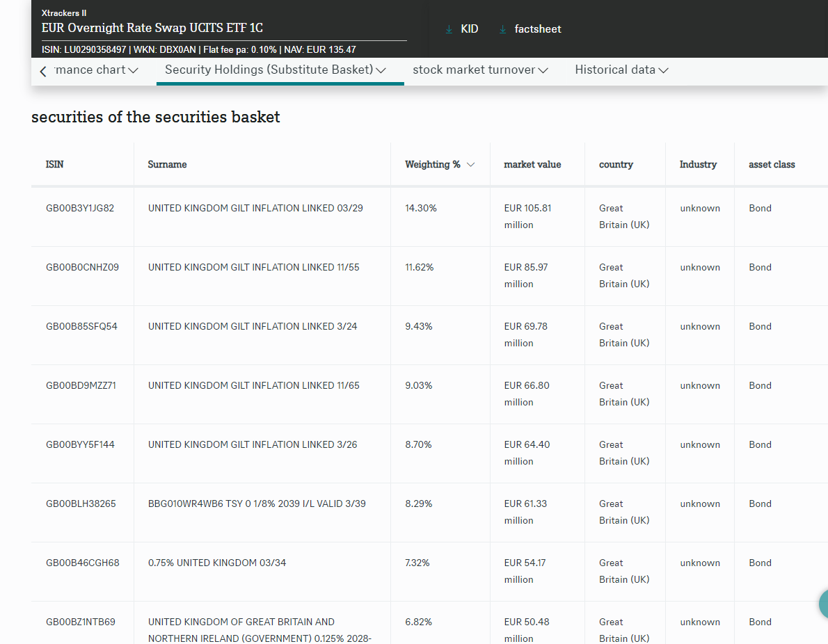The height and width of the screenshot is (644, 828).
Task: Open the factsheet document link
Action: coord(538,29)
